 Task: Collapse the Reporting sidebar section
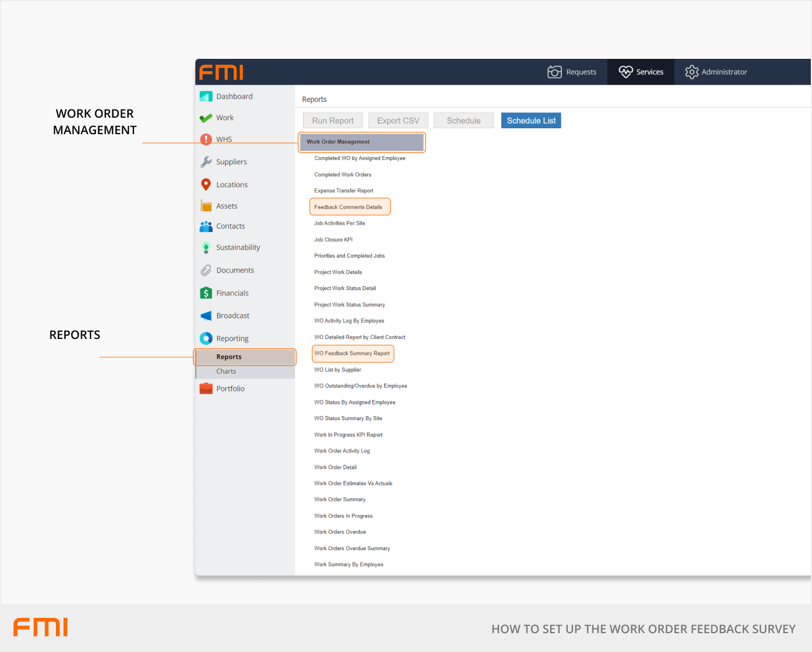click(232, 339)
